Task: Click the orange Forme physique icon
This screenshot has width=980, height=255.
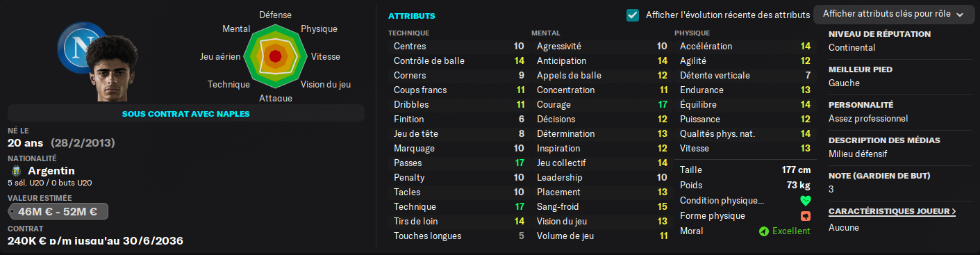Action: click(805, 216)
